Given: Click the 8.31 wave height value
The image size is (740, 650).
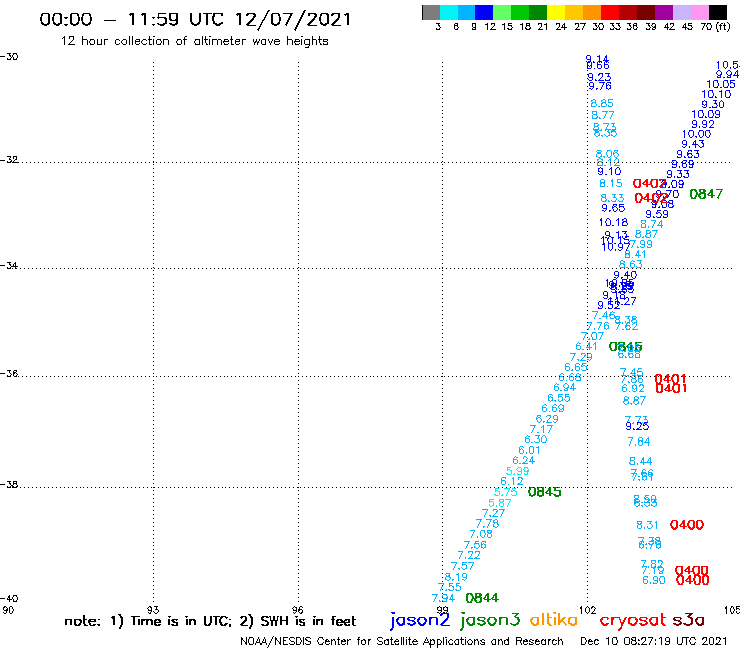Looking at the screenshot, I should [647, 525].
